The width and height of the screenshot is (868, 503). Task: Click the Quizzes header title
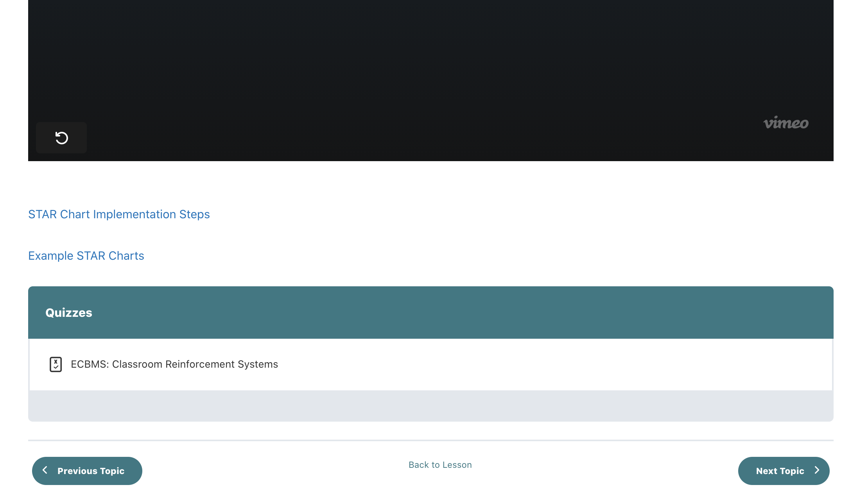[69, 313]
